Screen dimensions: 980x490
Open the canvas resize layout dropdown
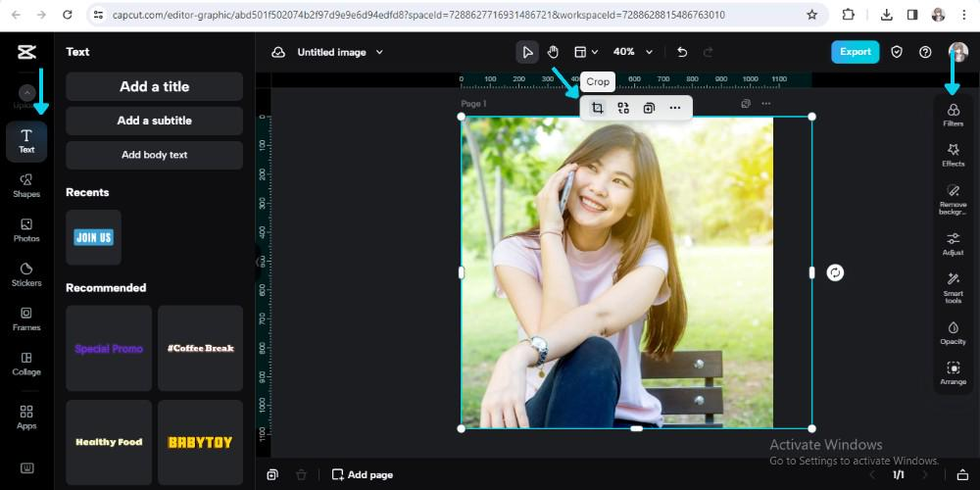(585, 52)
